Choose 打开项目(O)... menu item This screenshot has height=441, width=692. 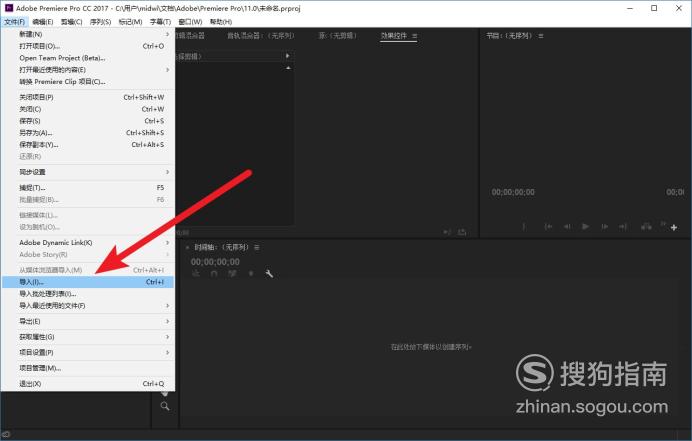point(88,46)
